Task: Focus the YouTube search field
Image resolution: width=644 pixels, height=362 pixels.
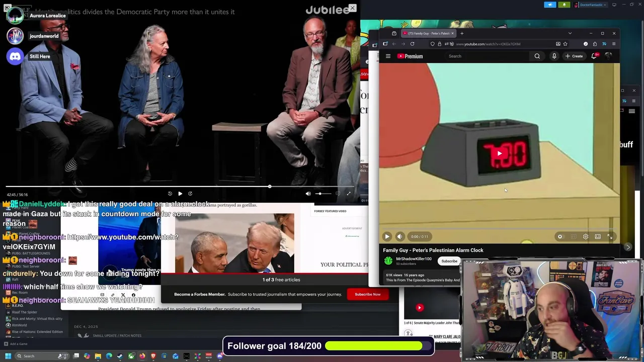Action: 487,56
